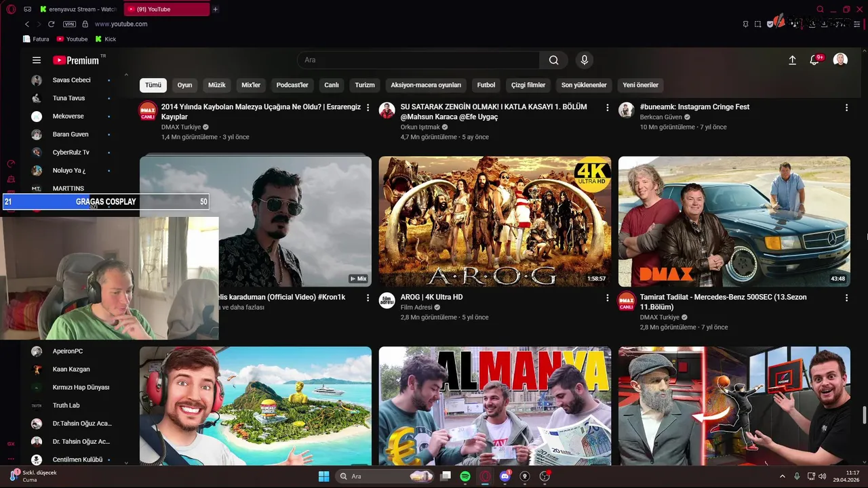Select the Canlı filter chip
The width and height of the screenshot is (868, 488).
[x=332, y=85]
